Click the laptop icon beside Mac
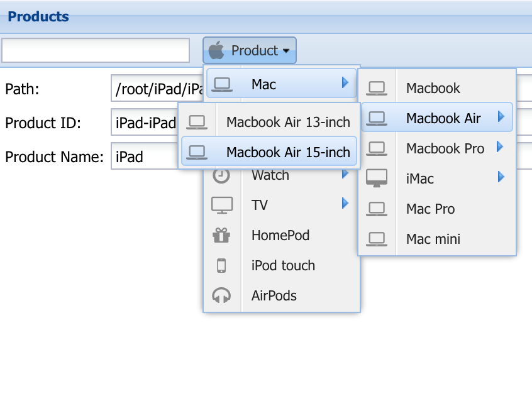Image resolution: width=532 pixels, height=401 pixels. 222,84
